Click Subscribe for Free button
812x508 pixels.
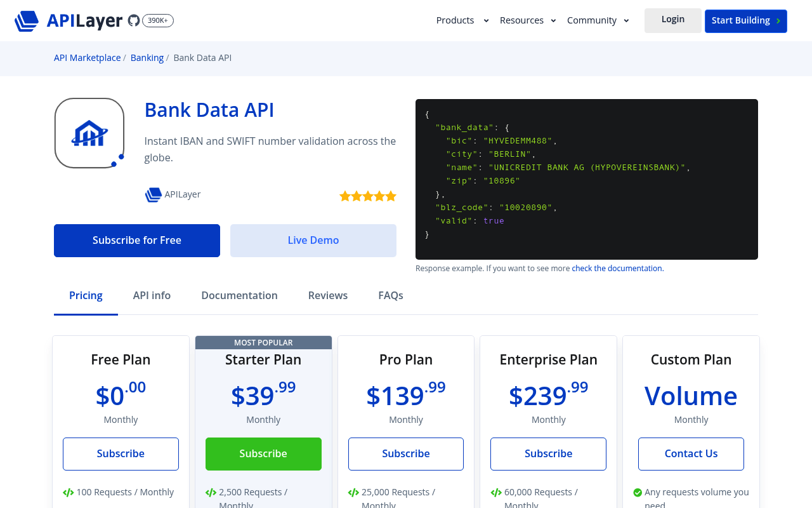137,241
